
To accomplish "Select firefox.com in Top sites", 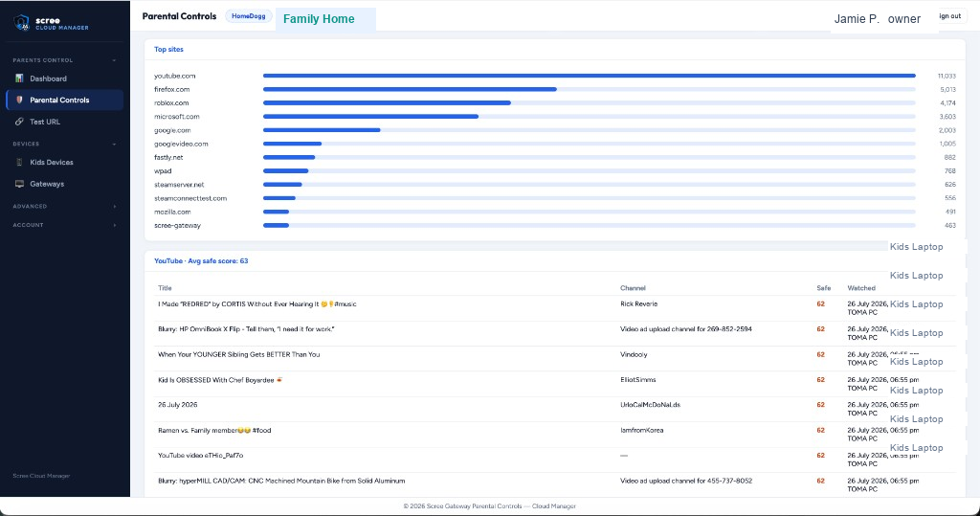I will click(x=172, y=89).
